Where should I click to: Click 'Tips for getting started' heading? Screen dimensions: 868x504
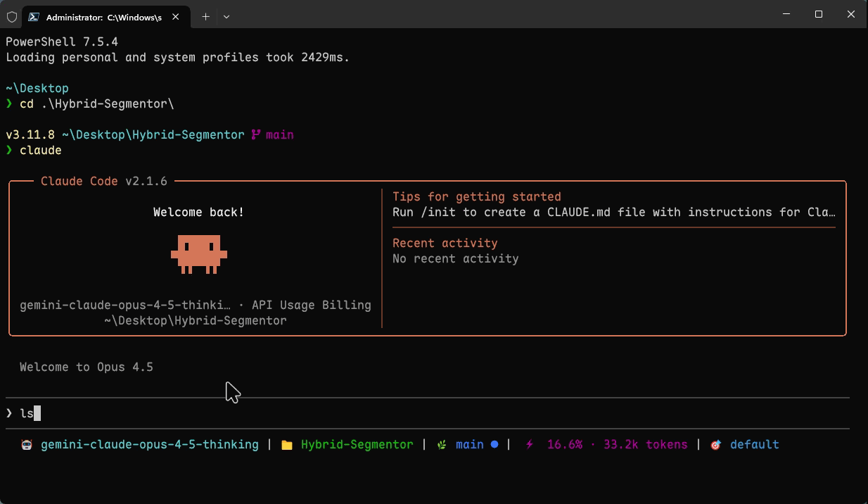(x=477, y=196)
